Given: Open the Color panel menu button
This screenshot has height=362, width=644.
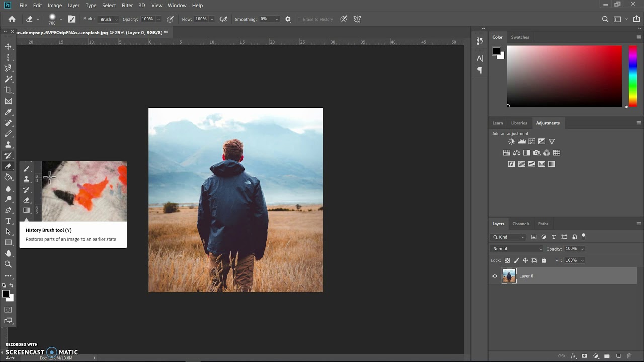Looking at the screenshot, I should (639, 37).
